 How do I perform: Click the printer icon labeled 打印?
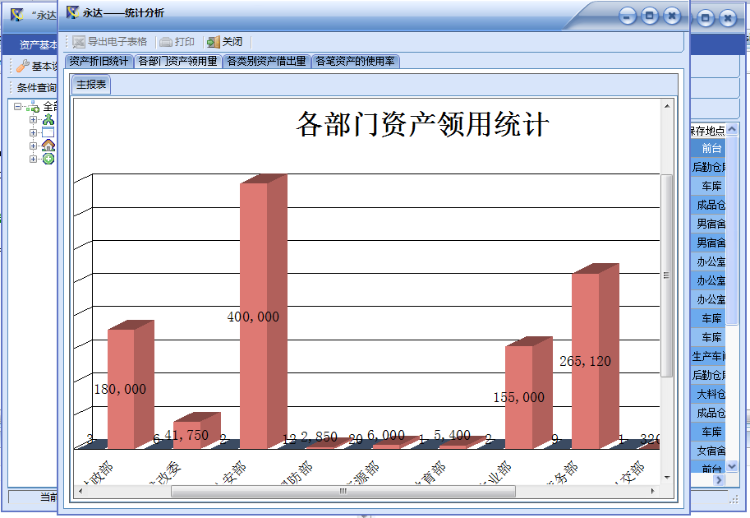166,42
